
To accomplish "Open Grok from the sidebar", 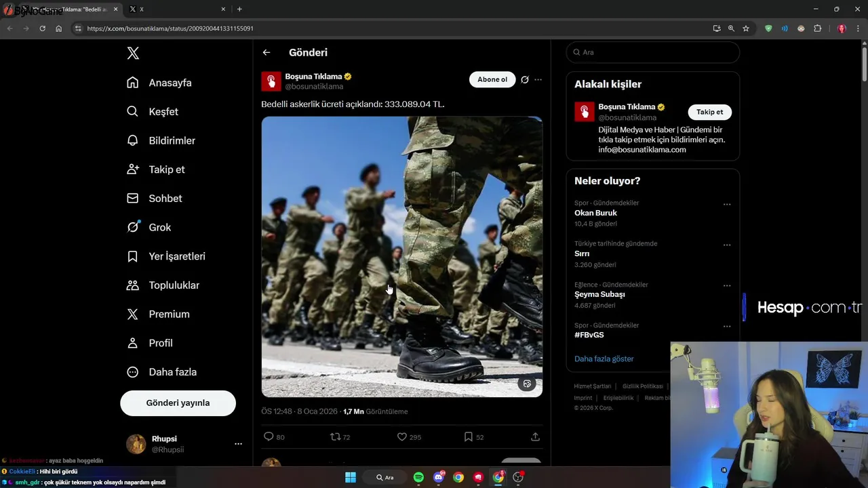I will pos(149,227).
